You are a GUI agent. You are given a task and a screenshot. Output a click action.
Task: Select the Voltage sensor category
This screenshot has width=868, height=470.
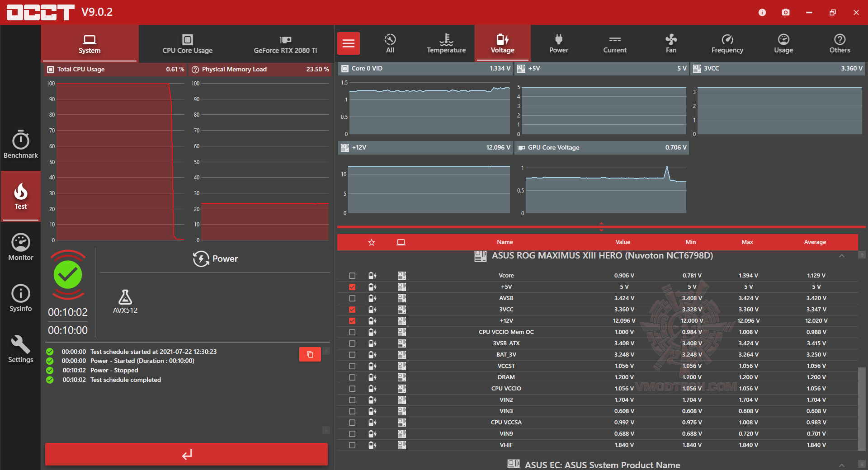tap(503, 43)
